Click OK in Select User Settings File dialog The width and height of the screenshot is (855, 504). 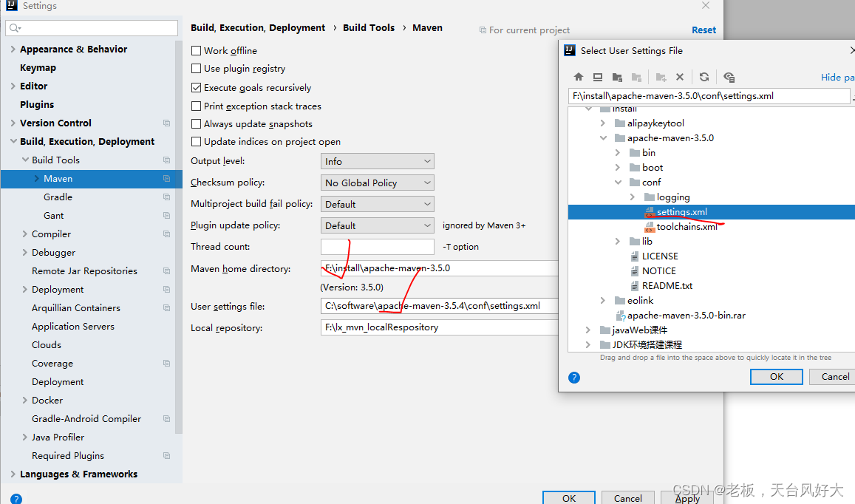point(777,377)
